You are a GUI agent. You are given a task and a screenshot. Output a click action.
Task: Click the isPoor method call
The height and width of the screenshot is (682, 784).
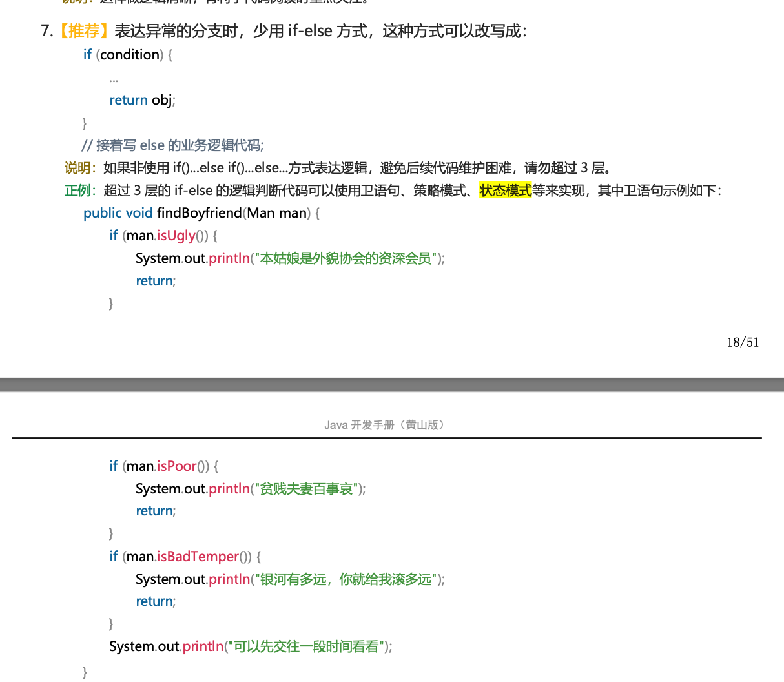(x=176, y=466)
